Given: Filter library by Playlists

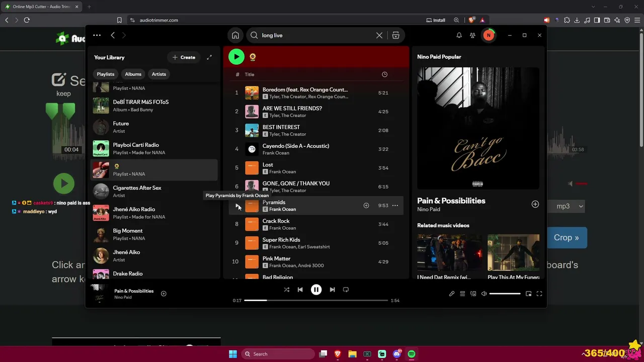Looking at the screenshot, I should (x=106, y=74).
